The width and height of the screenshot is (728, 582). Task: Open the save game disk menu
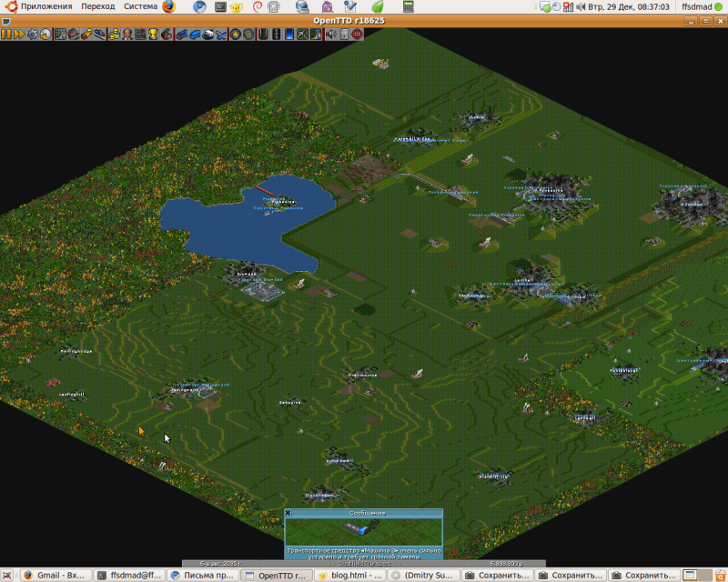point(44,35)
